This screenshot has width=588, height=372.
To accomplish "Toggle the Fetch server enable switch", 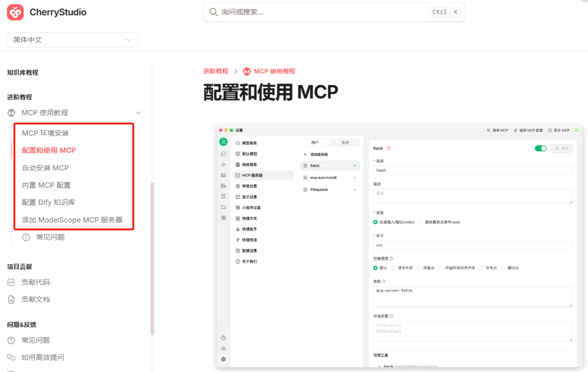I will (541, 149).
